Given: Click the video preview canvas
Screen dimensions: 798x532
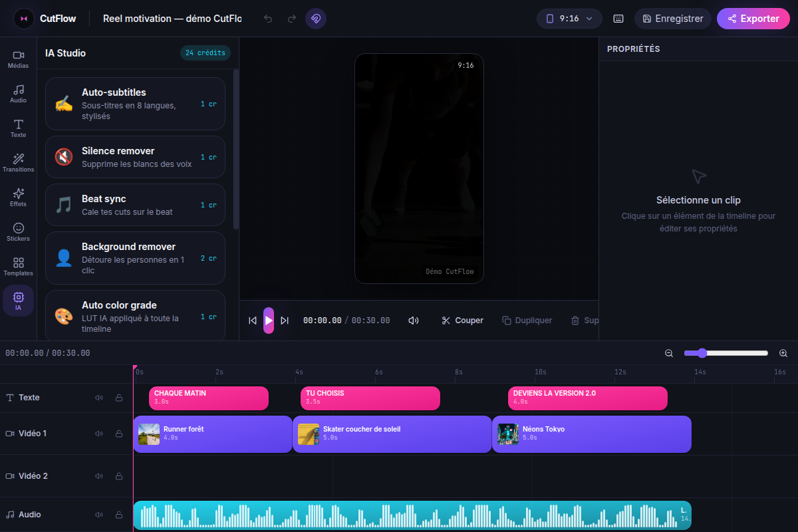Looking at the screenshot, I should pyautogui.click(x=419, y=168).
